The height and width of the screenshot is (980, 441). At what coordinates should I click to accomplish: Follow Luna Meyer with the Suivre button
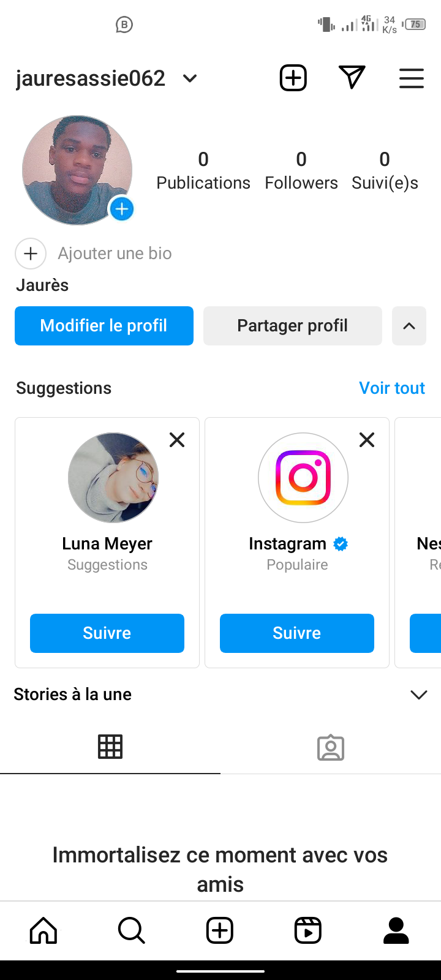[107, 633]
